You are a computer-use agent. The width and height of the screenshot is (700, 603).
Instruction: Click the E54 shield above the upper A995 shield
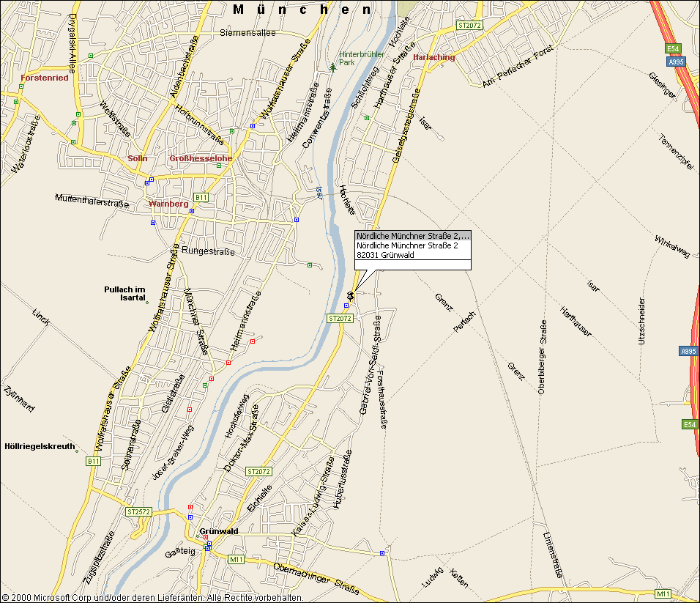(673, 48)
